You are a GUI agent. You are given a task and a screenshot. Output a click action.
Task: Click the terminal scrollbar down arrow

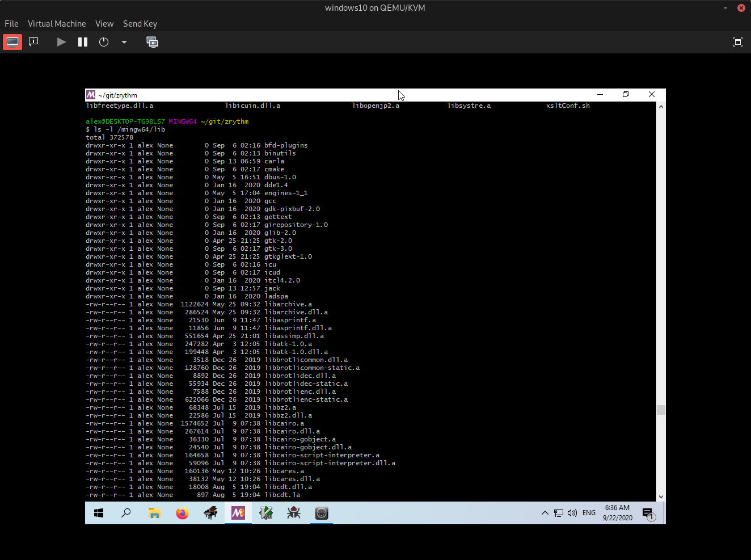tap(661, 496)
